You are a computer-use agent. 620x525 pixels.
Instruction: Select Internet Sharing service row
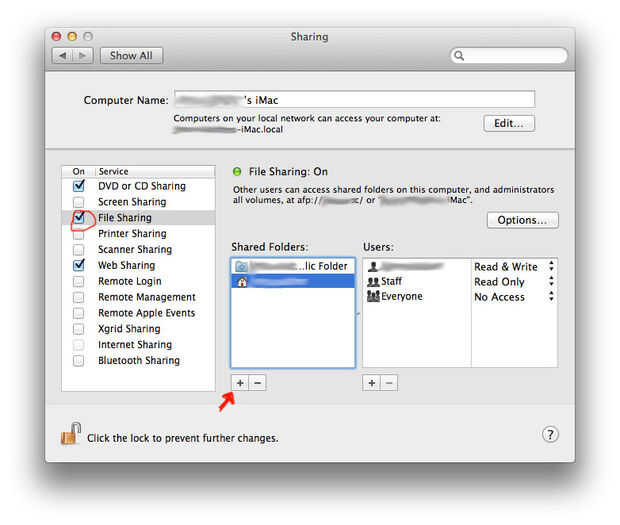point(138,344)
